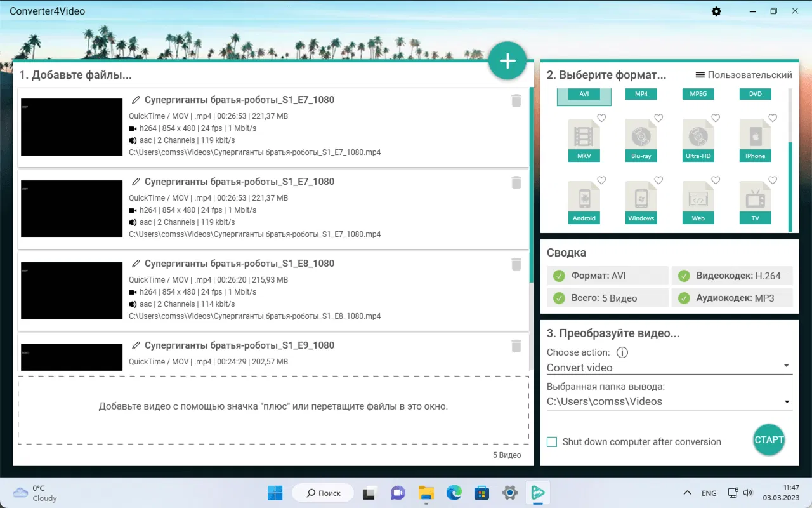Viewport: 812px width, 508px height.
Task: Show info next to Choose action
Action: (622, 352)
